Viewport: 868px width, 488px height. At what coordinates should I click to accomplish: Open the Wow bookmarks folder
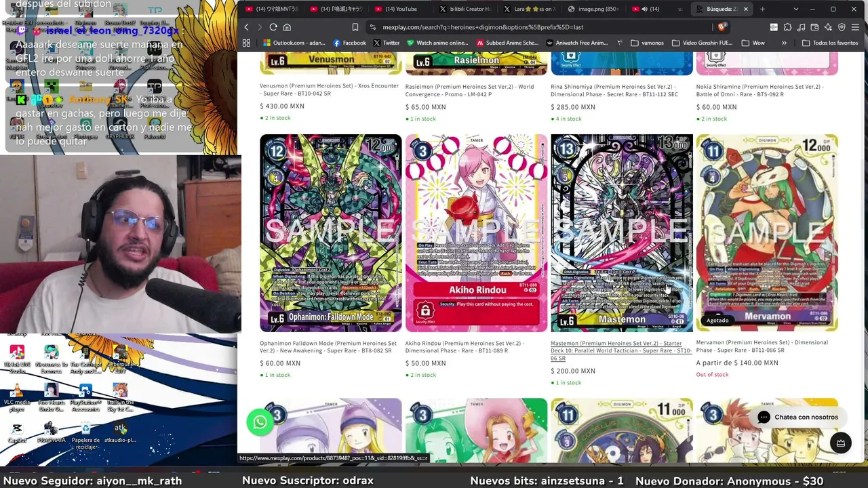(753, 43)
